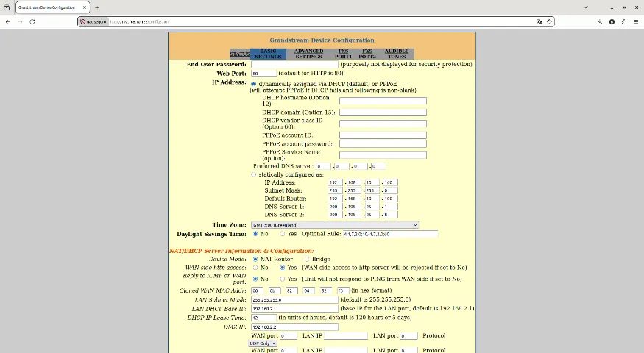Reload the current page
644x353 pixels.
32,22
